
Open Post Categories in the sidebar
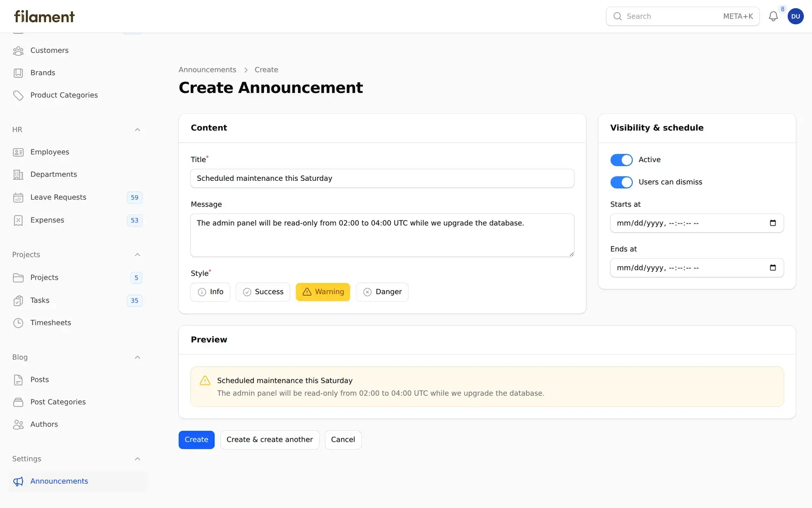(x=78, y=402)
